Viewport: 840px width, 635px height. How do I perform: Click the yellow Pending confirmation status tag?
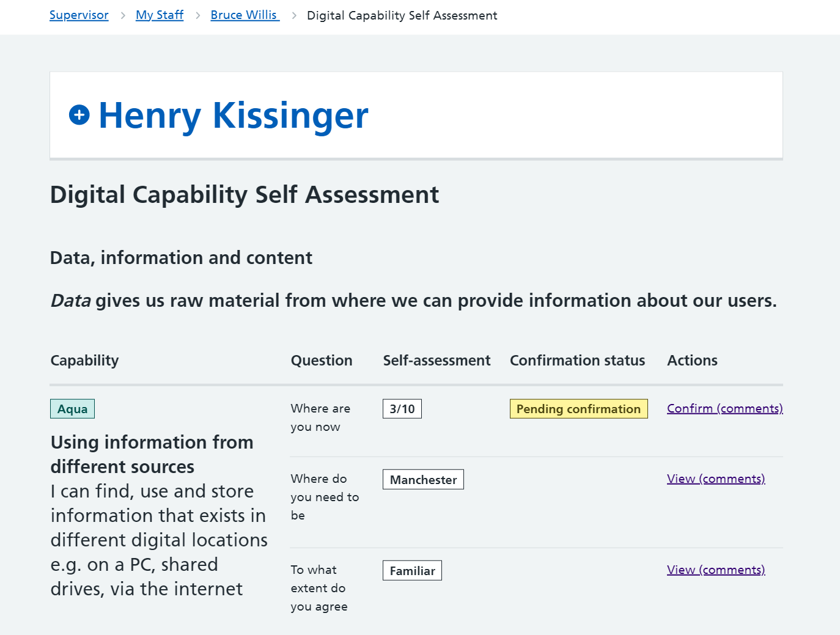tap(578, 409)
